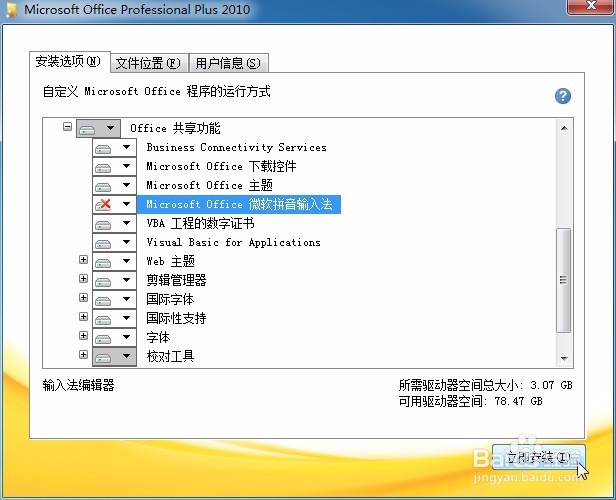Click the 输入法编辑器 description text
This screenshot has height=500, width=616.
[79, 385]
